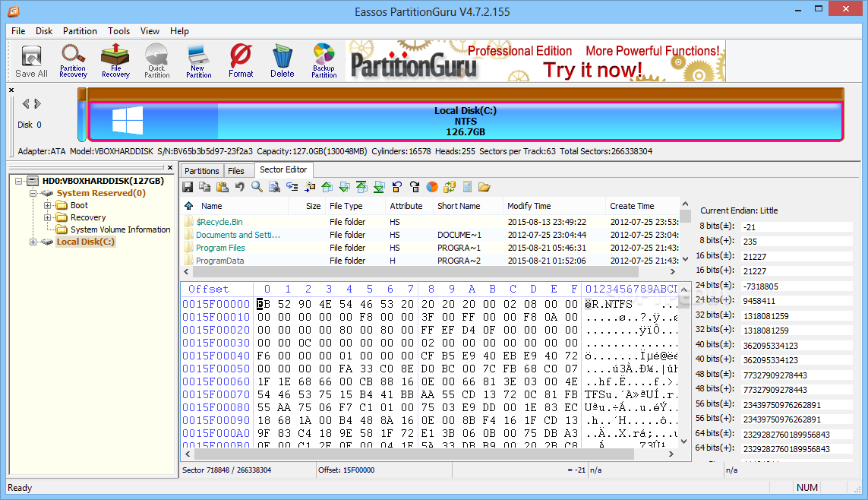Viewport: 868px width, 500px height.
Task: Jump to last sector icon
Action: click(379, 187)
